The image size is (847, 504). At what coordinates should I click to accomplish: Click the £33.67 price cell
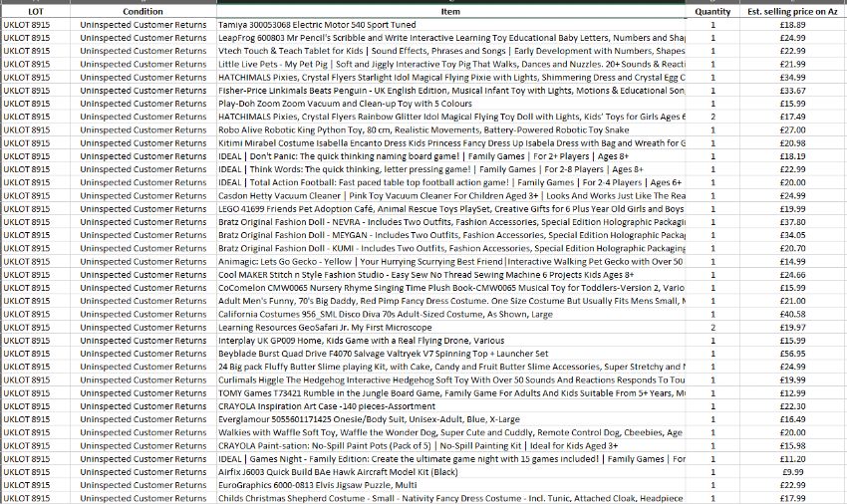(x=792, y=91)
